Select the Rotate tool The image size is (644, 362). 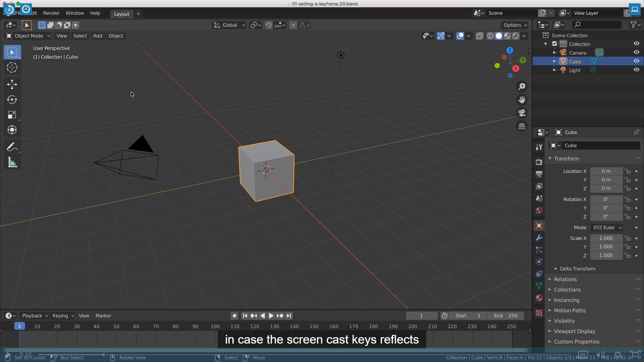pos(12,100)
